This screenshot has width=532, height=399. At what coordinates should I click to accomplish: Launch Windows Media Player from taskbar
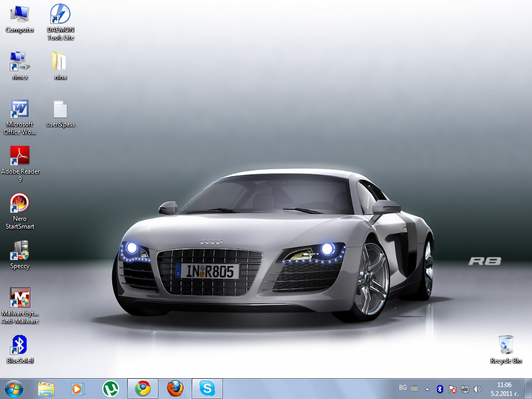[x=78, y=389]
